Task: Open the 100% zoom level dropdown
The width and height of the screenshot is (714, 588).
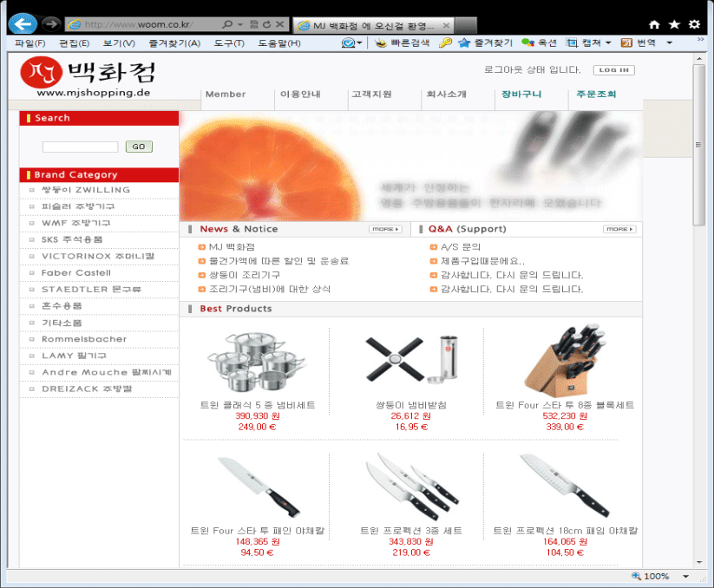Action: [x=685, y=576]
